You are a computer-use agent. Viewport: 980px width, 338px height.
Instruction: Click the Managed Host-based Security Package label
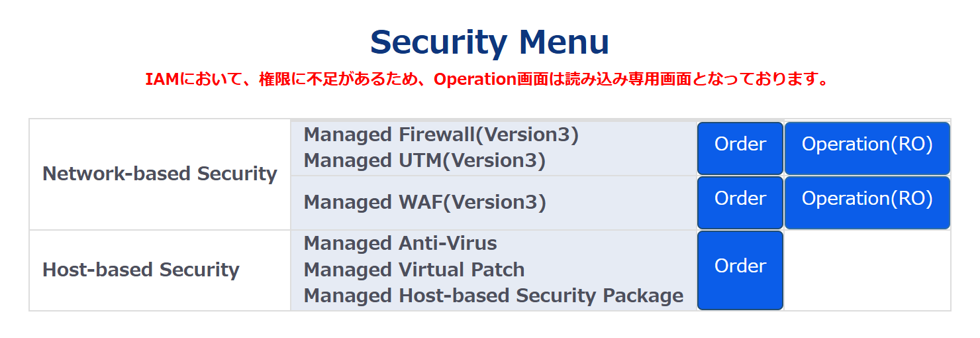click(493, 296)
